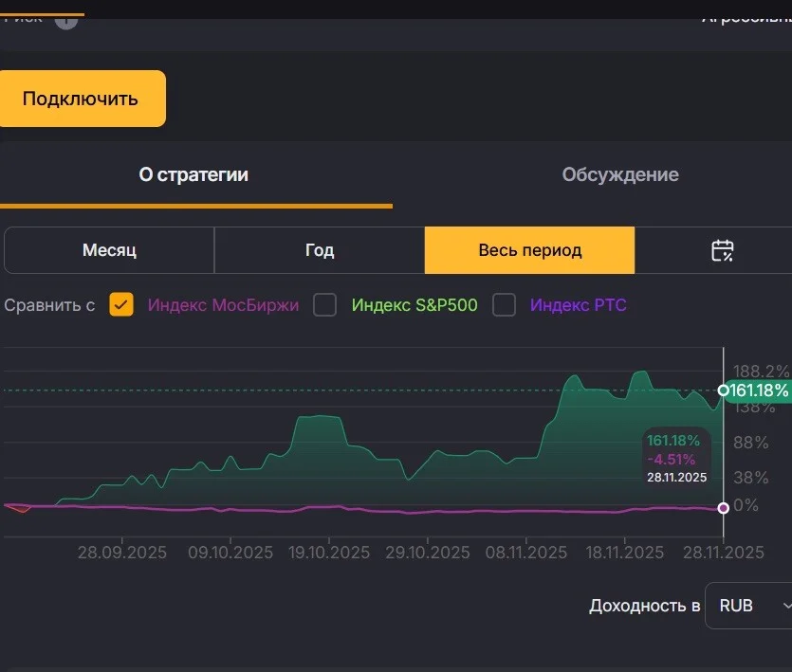Click the 18.11.2025 axis date label

point(624,553)
